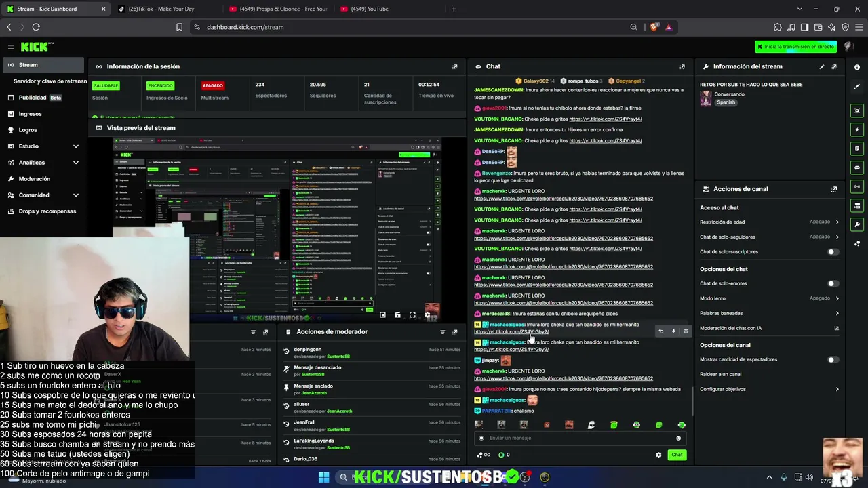The width and height of the screenshot is (868, 488).
Task: Open Moderación in the sidebar
Action: [43, 179]
